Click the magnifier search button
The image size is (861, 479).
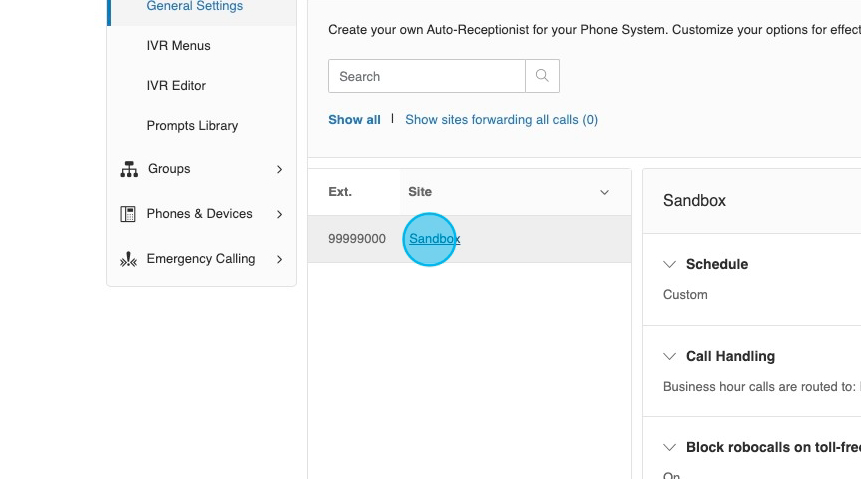point(542,76)
